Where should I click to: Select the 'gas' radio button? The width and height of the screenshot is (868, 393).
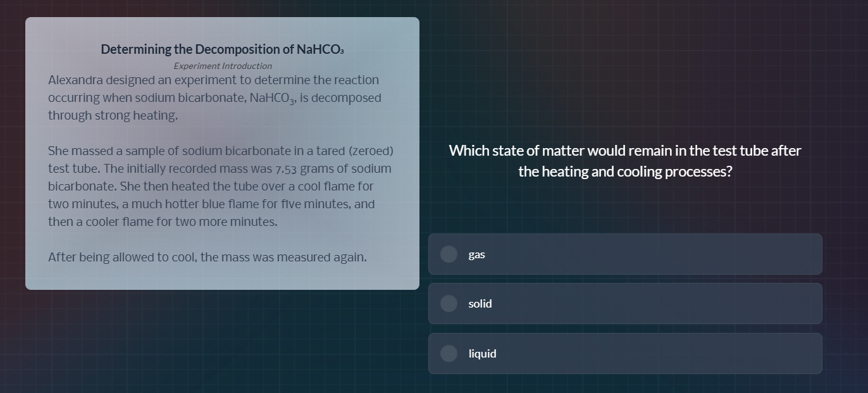pos(449,254)
